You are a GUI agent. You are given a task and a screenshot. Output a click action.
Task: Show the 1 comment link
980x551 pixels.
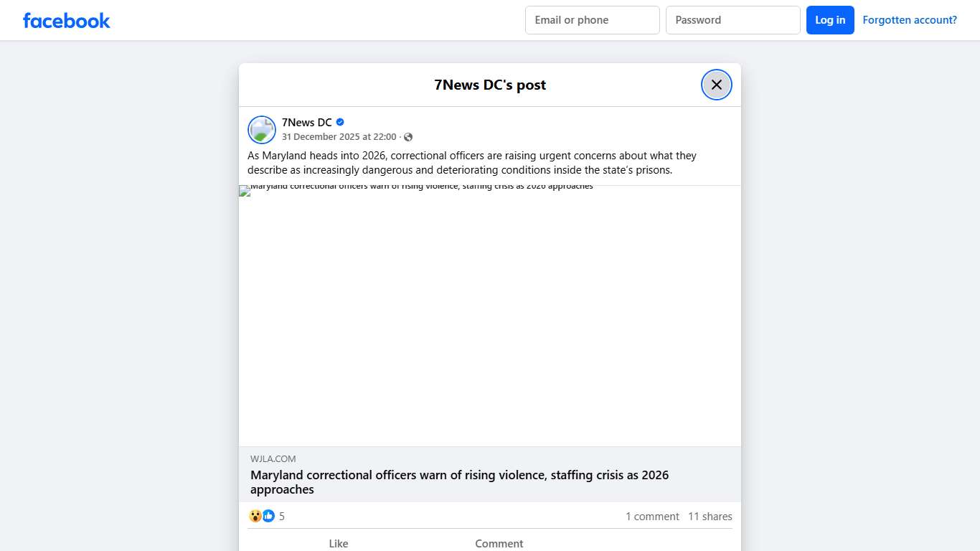pyautogui.click(x=651, y=517)
